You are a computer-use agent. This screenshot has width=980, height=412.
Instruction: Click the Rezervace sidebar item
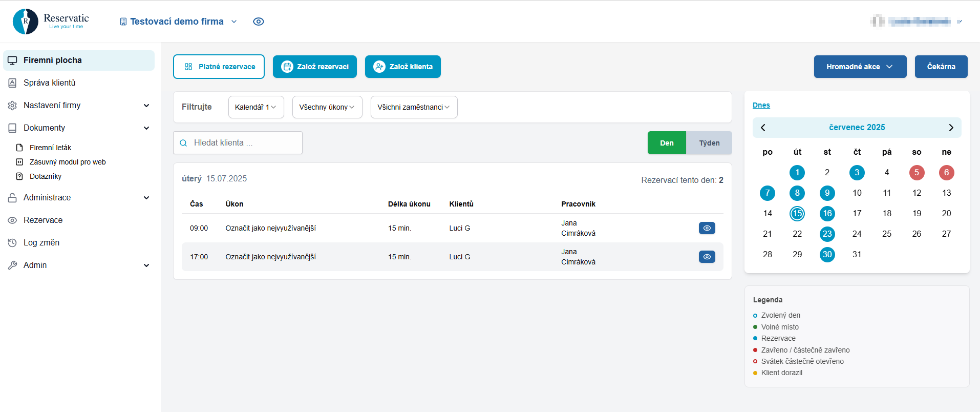tap(43, 220)
